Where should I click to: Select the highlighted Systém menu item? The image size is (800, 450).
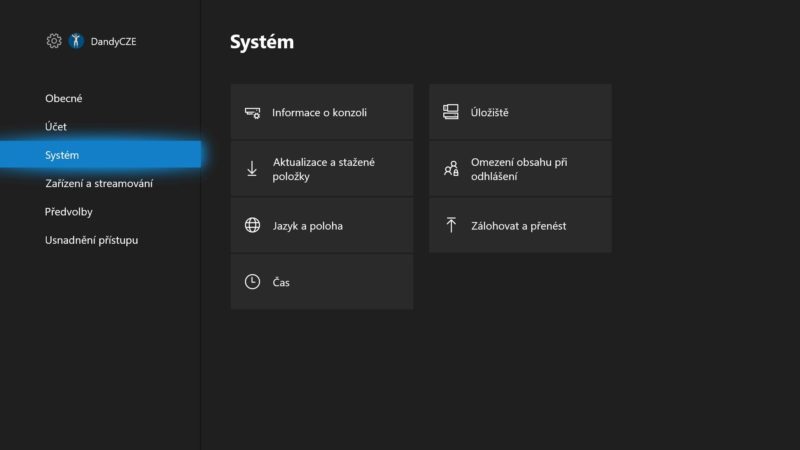[101, 155]
